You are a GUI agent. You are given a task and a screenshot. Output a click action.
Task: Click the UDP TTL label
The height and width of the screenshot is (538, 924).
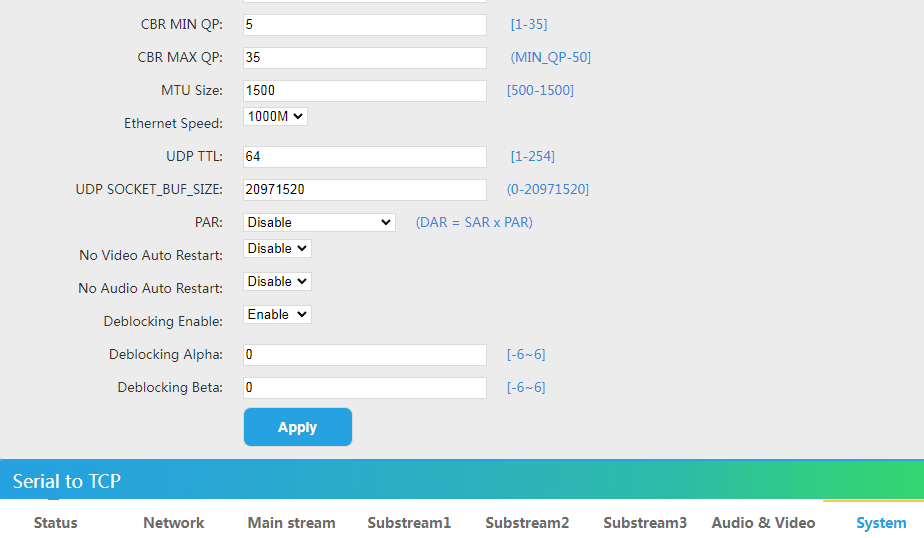point(194,156)
